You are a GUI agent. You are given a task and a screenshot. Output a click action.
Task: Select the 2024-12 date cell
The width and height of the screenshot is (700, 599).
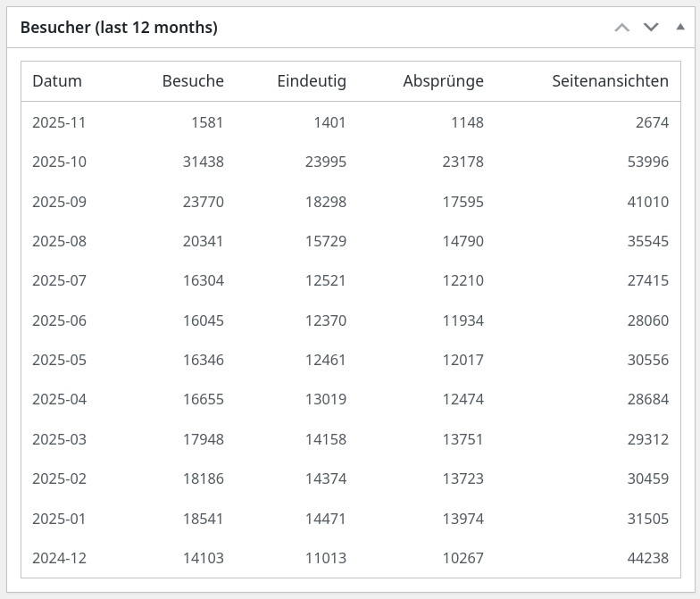click(59, 558)
